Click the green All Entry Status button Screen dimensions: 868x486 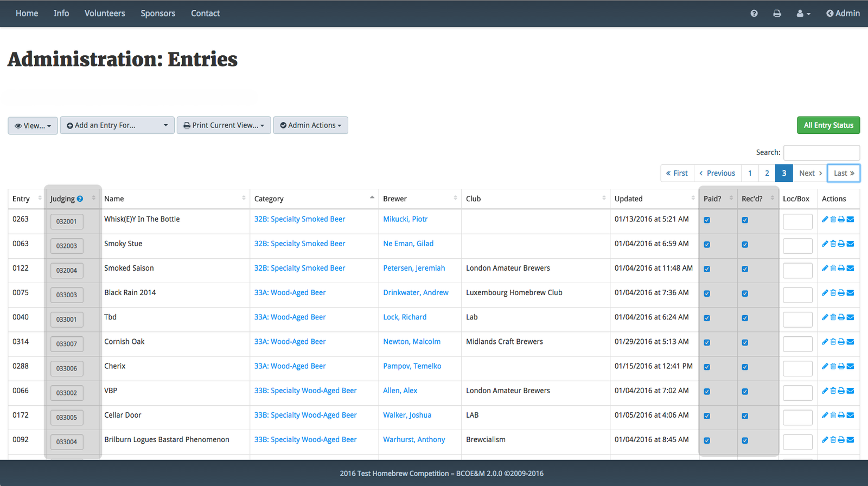point(828,125)
